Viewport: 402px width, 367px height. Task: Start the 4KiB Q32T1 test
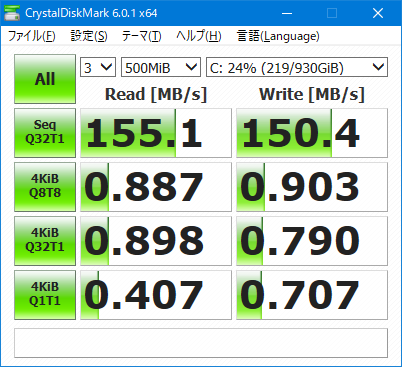tap(45, 241)
